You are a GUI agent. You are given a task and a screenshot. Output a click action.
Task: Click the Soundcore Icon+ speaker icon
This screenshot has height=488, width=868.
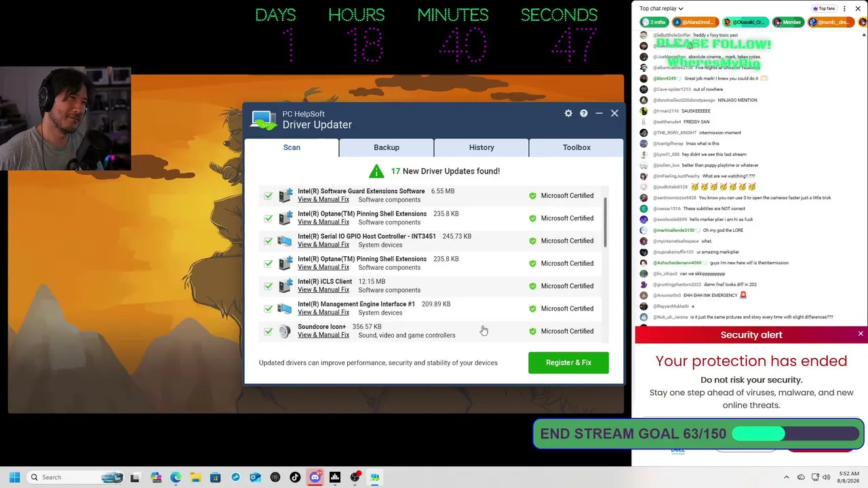(x=285, y=331)
